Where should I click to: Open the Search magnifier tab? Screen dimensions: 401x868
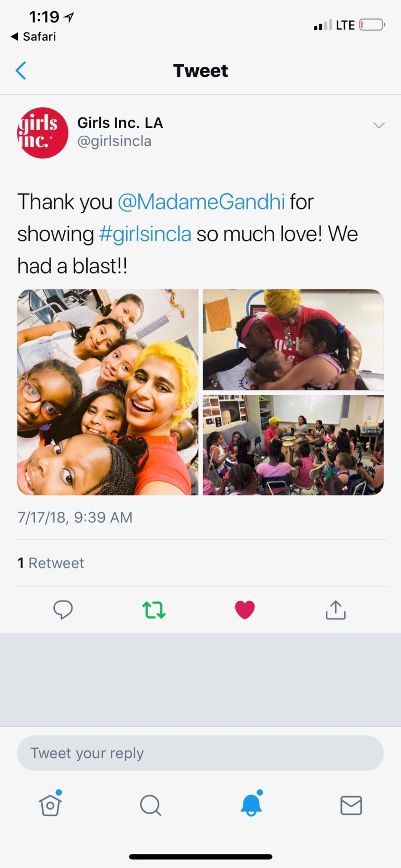[x=151, y=805]
